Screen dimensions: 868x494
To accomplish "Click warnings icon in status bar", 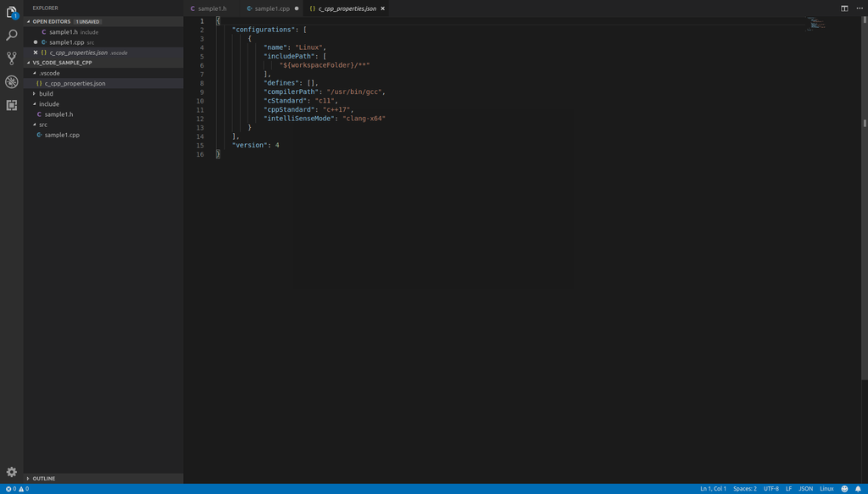I will click(x=21, y=489).
